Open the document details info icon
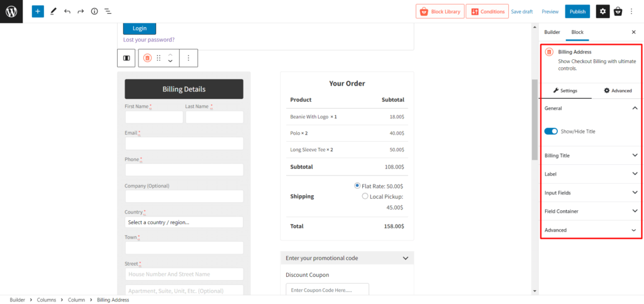644x304 pixels. tap(94, 11)
